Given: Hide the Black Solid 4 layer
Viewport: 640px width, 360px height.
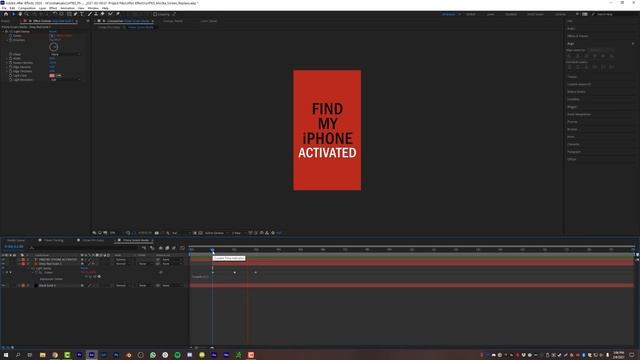Looking at the screenshot, I should [3, 286].
